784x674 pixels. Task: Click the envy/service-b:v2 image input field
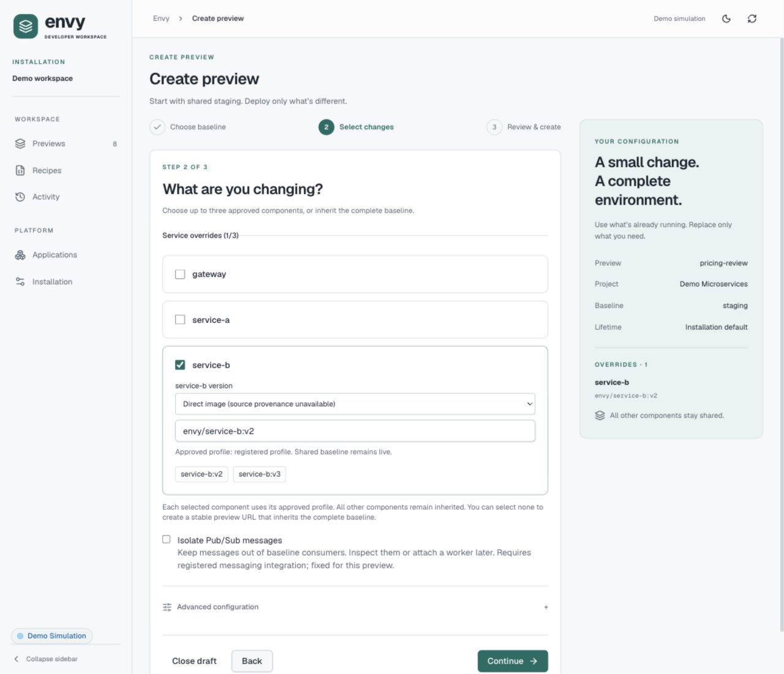pyautogui.click(x=355, y=431)
